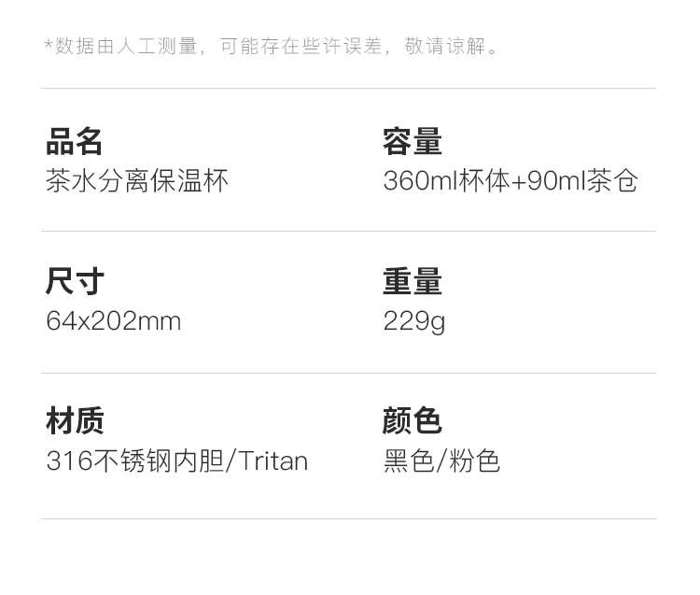Click the word Tritan in material row
Viewport: 700px width, 595px height.
(273, 460)
